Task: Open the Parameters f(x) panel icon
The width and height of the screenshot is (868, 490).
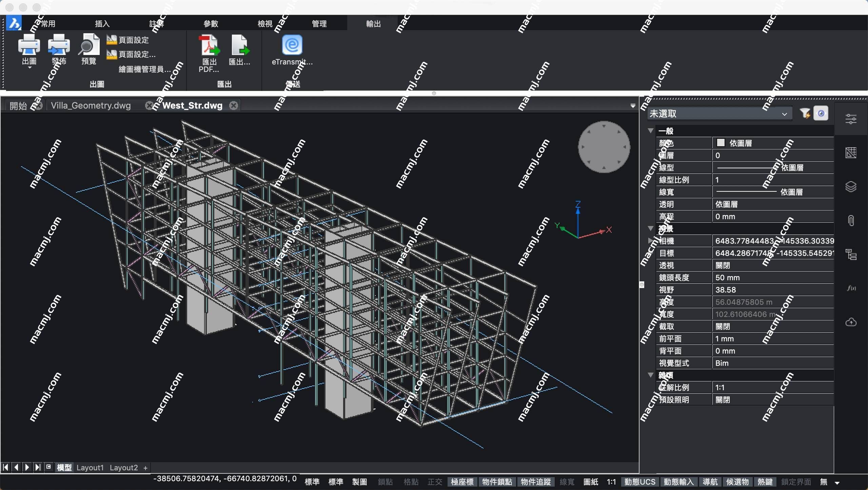Action: tap(851, 288)
